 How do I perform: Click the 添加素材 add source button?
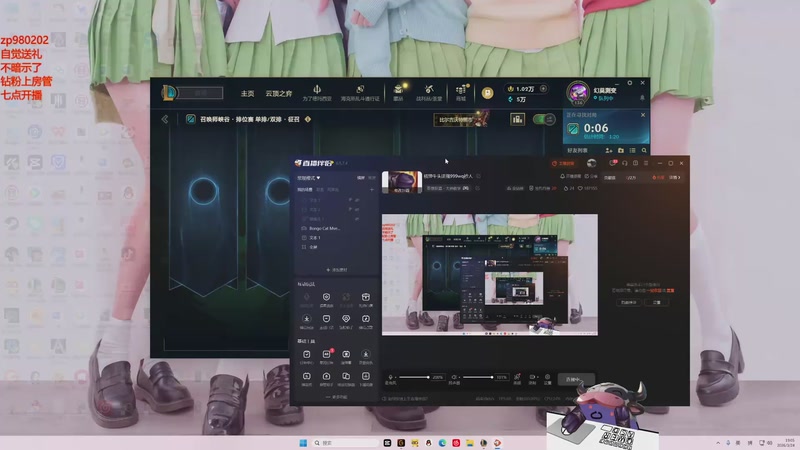(337, 269)
